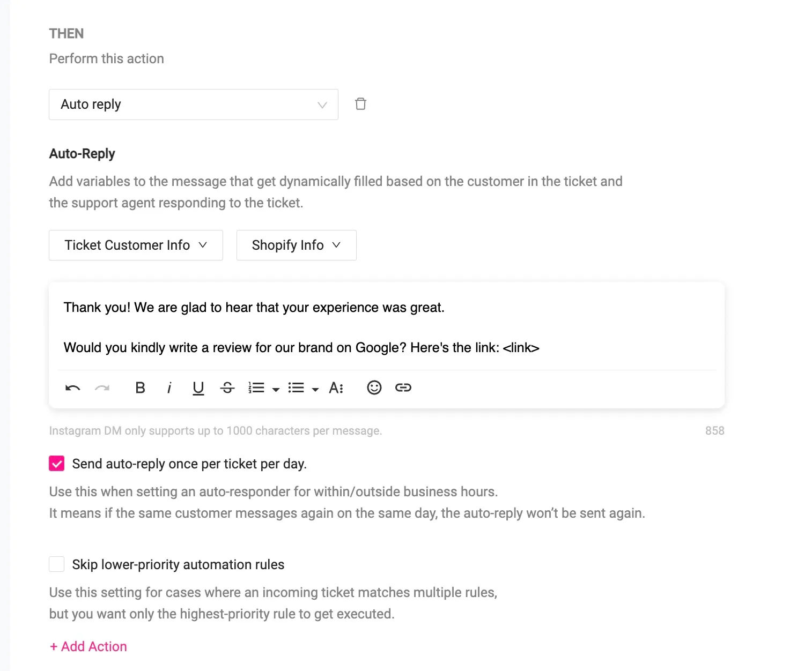This screenshot has width=812, height=671.
Task: Expand the bullet list style options
Action: 316,389
